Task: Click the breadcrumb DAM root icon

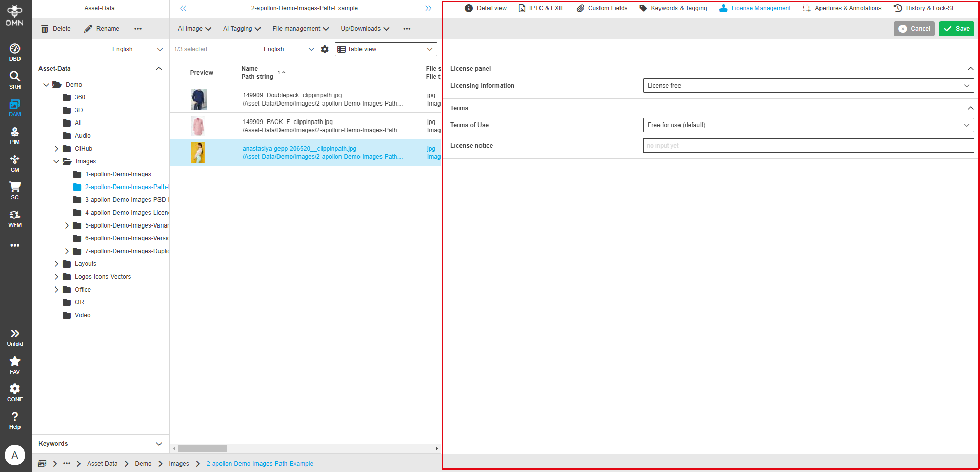Action: point(42,464)
